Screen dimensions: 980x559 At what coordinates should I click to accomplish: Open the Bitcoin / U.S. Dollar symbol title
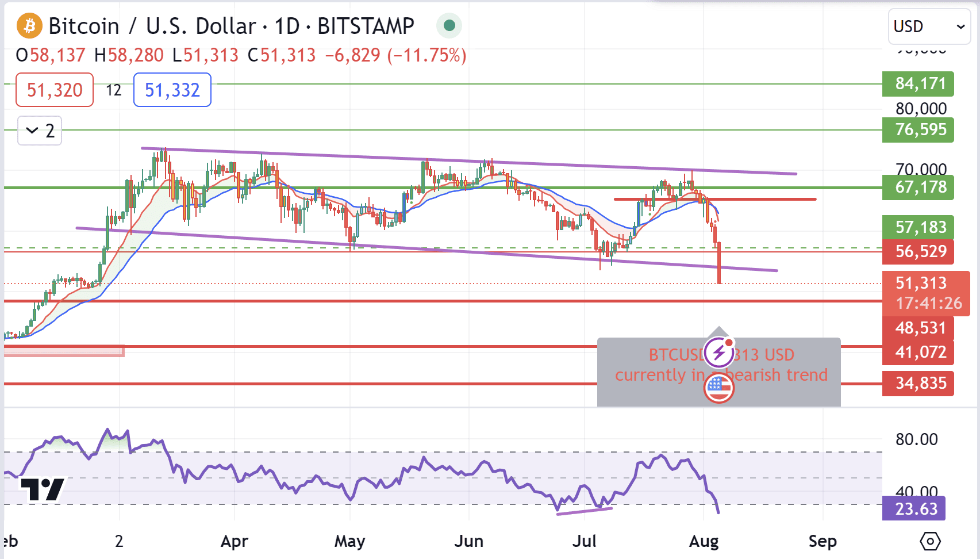231,26
